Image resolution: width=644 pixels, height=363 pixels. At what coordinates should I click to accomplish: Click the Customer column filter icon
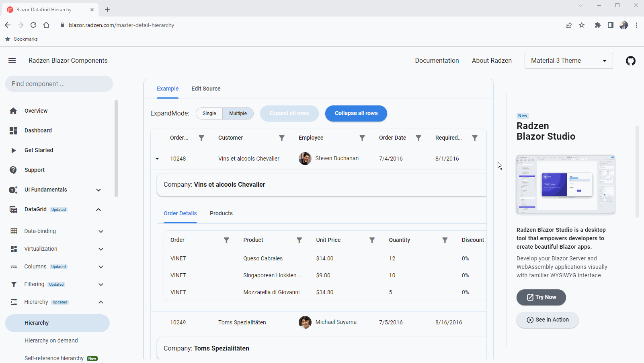(x=282, y=138)
